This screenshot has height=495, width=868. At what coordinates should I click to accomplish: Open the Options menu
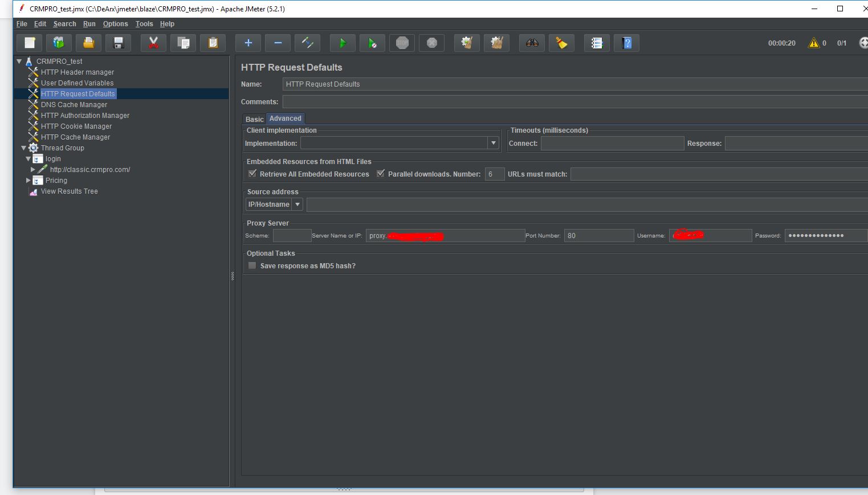coord(115,24)
